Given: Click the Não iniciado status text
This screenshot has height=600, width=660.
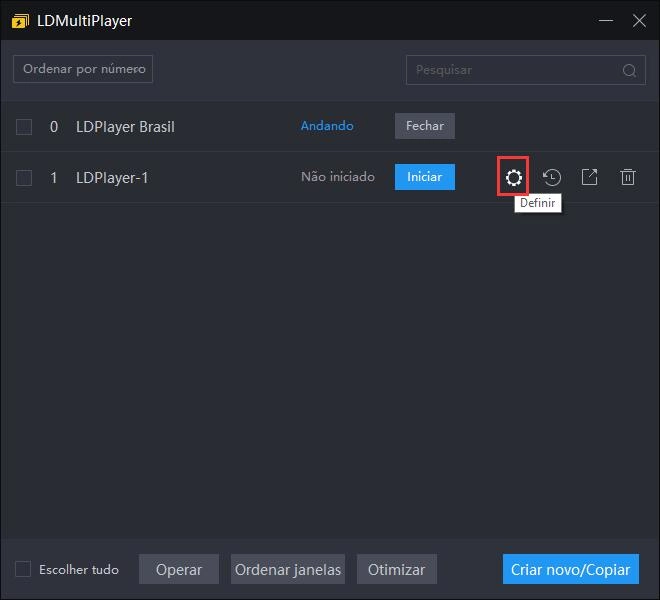Looking at the screenshot, I should (x=338, y=177).
